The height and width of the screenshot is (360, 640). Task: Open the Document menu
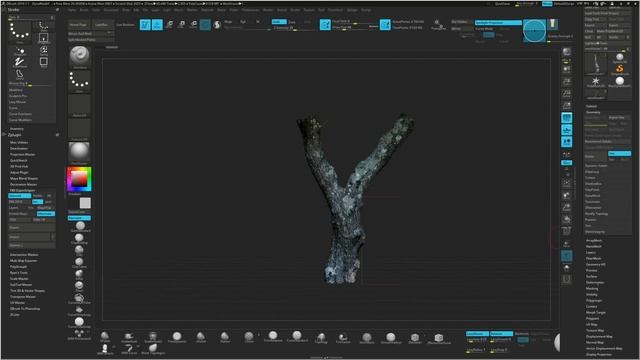pos(111,10)
